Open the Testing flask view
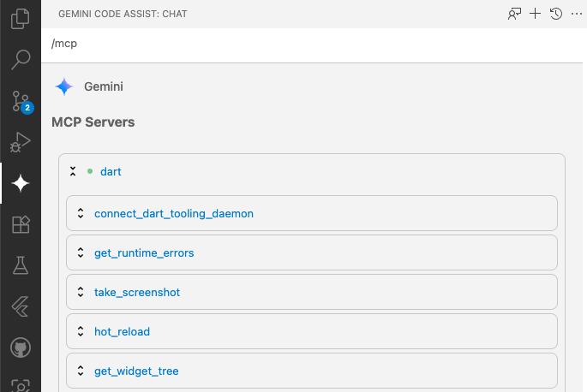Screen dimensions: 587x392 coord(21,265)
